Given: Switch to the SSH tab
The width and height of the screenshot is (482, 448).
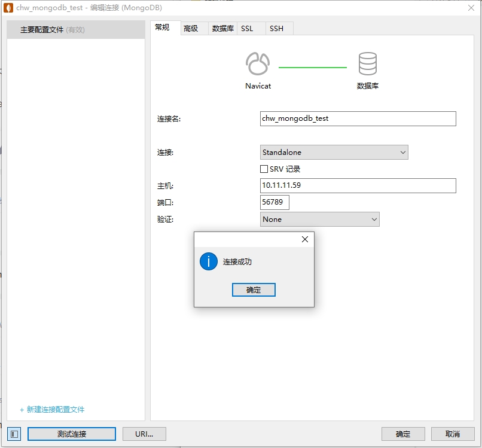Looking at the screenshot, I should pyautogui.click(x=279, y=29).
